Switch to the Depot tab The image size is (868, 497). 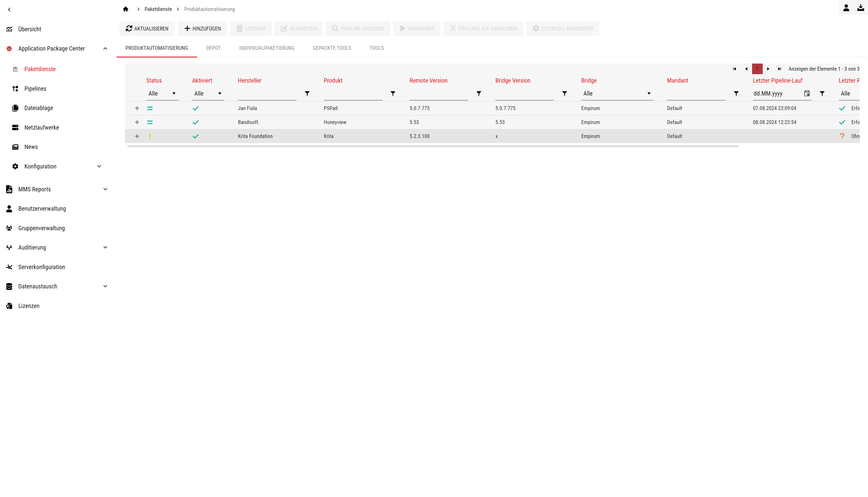tap(213, 48)
